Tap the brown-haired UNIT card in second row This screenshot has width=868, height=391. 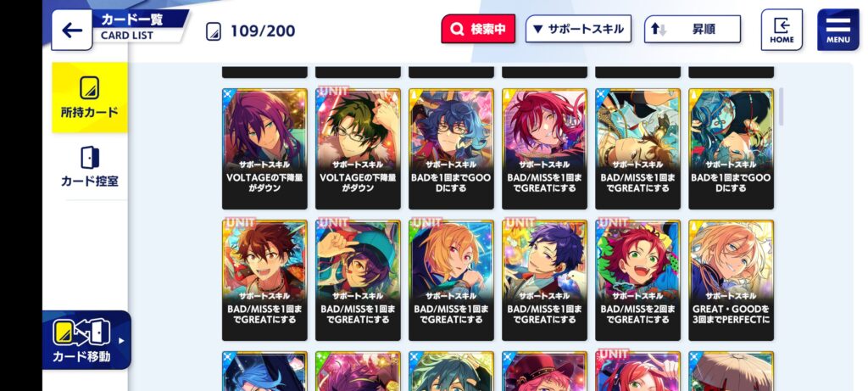(x=264, y=280)
